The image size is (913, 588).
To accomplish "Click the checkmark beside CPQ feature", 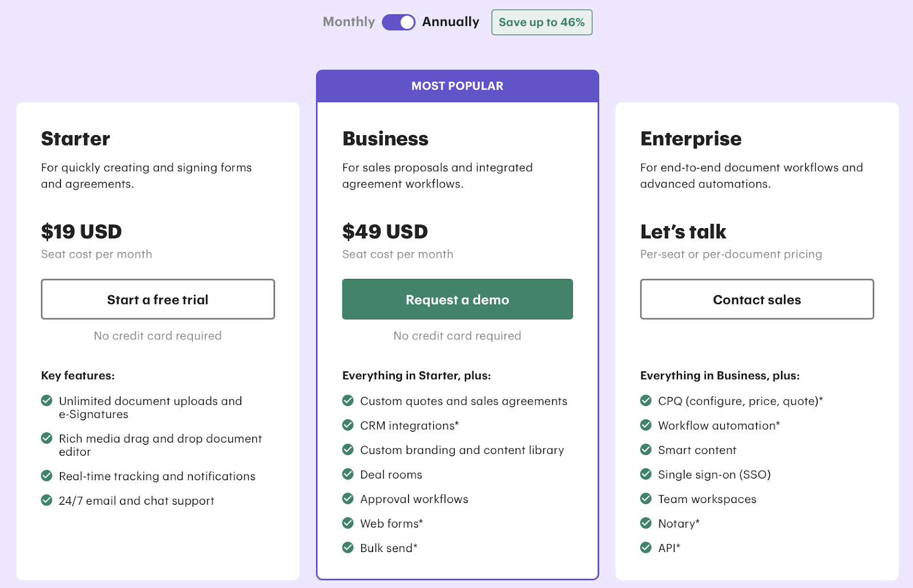I will pyautogui.click(x=646, y=401).
